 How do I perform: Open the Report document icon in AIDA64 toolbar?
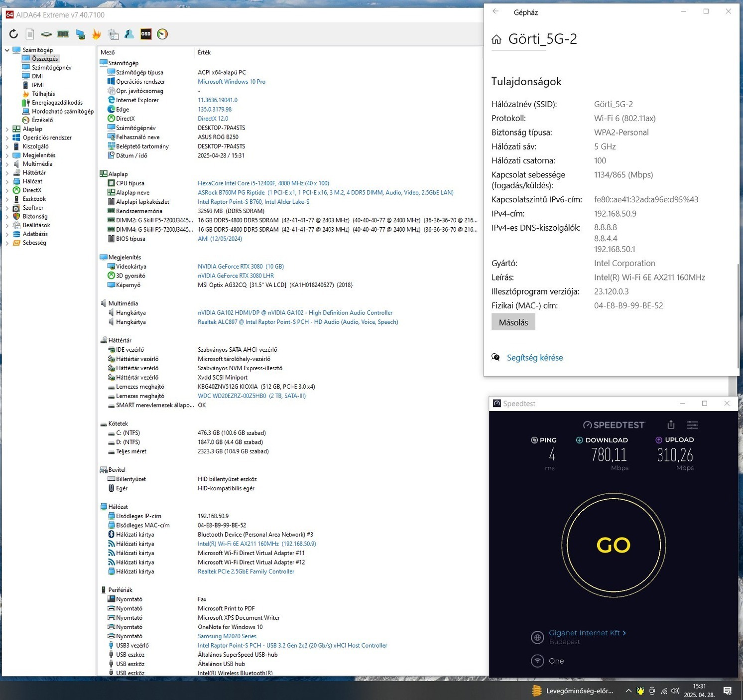coord(30,34)
